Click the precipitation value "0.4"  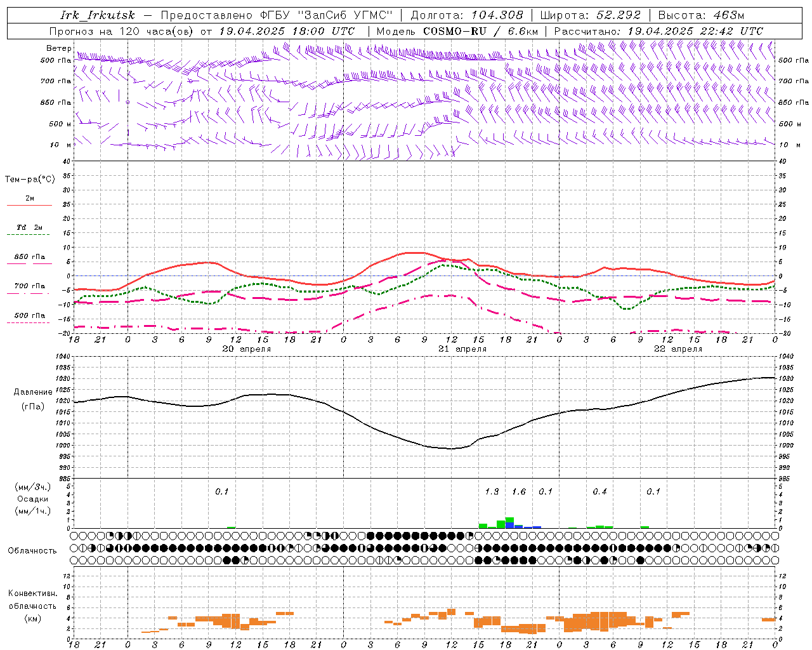tap(599, 491)
